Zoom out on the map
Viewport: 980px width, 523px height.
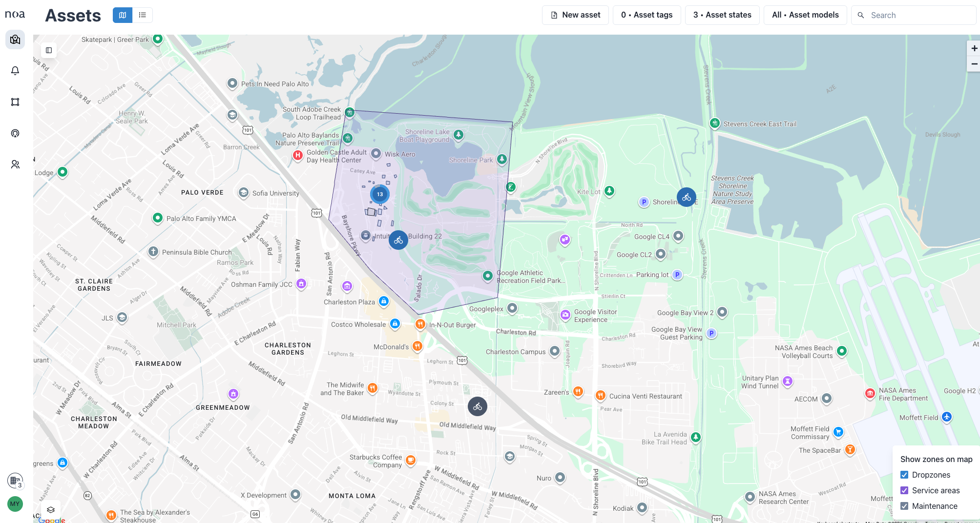(974, 64)
